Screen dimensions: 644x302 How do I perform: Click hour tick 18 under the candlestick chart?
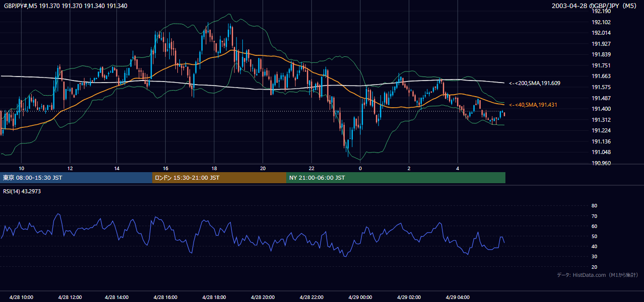(214, 168)
